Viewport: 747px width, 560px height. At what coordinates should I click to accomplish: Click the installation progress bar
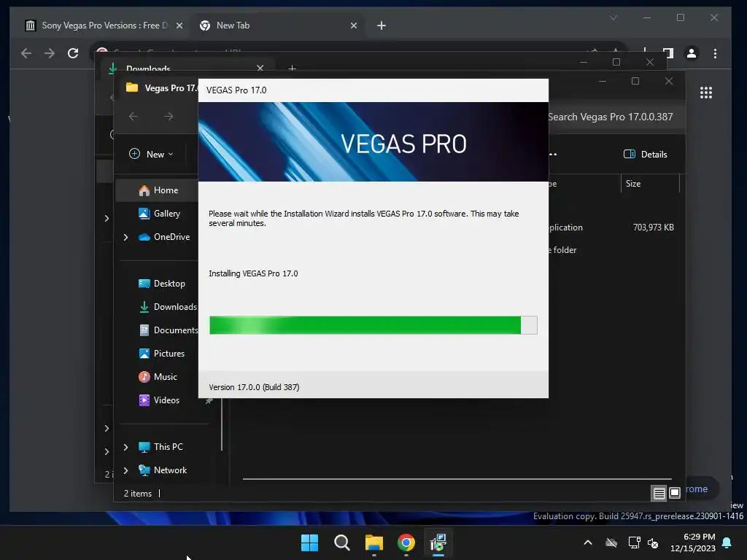point(373,325)
